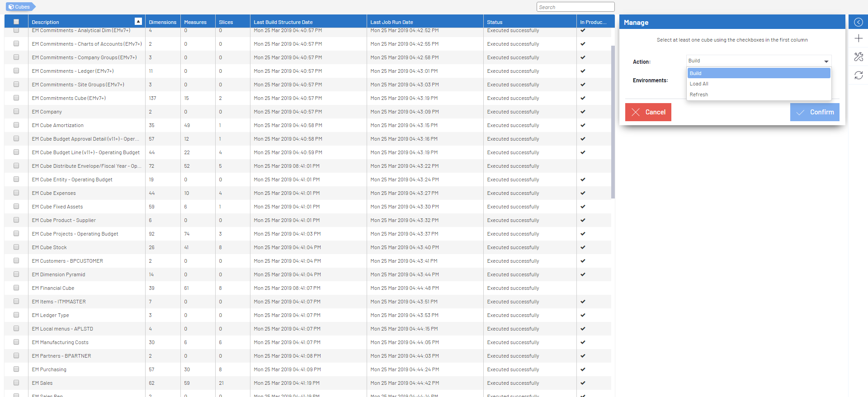This screenshot has height=397, width=868.
Task: Tick checkbox for EM Purchasing cube
Action: 16,369
